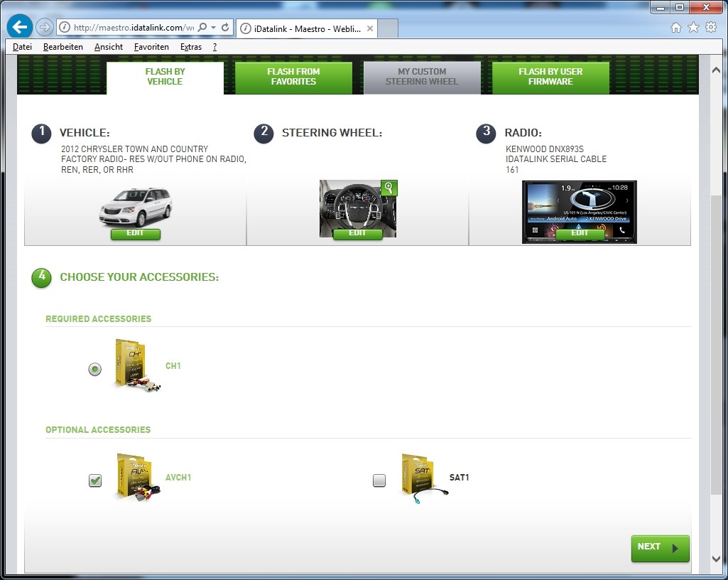Image resolution: width=728 pixels, height=580 pixels.
Task: Select the CH1 required accessory radio button
Action: pos(94,370)
